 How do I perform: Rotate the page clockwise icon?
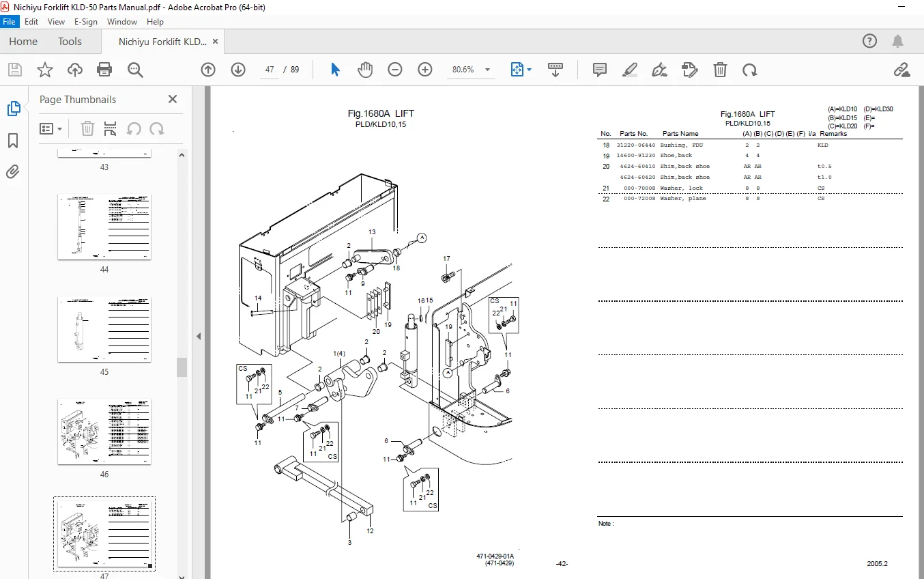tap(750, 70)
